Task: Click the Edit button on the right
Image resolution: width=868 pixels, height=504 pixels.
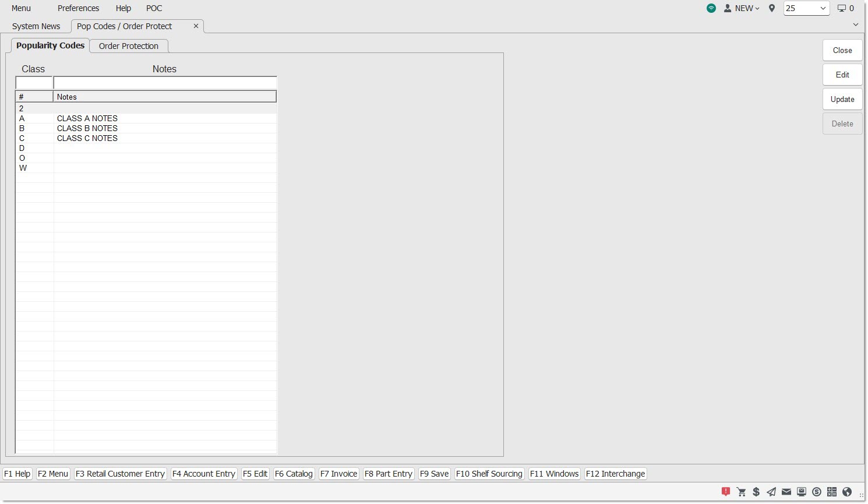Action: click(842, 75)
